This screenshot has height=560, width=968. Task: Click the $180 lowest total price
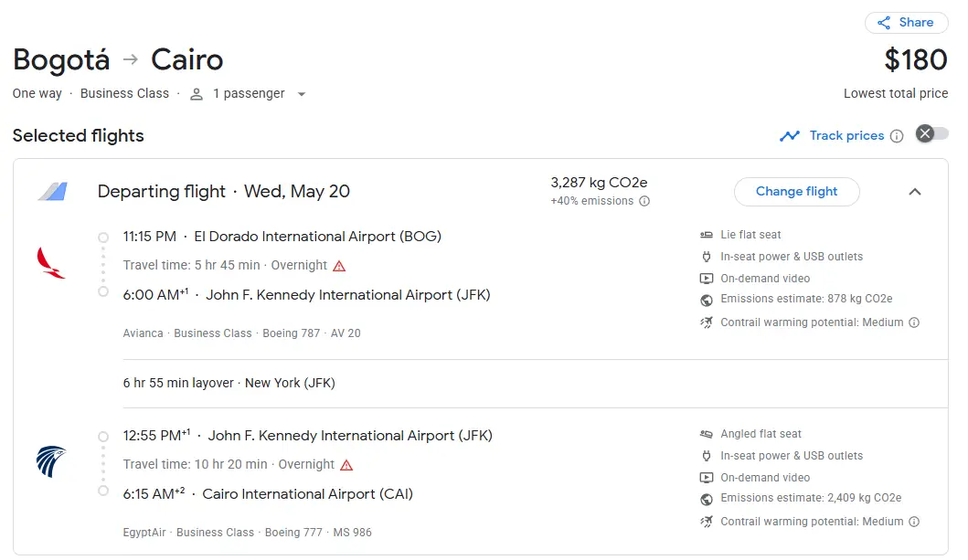tap(916, 60)
